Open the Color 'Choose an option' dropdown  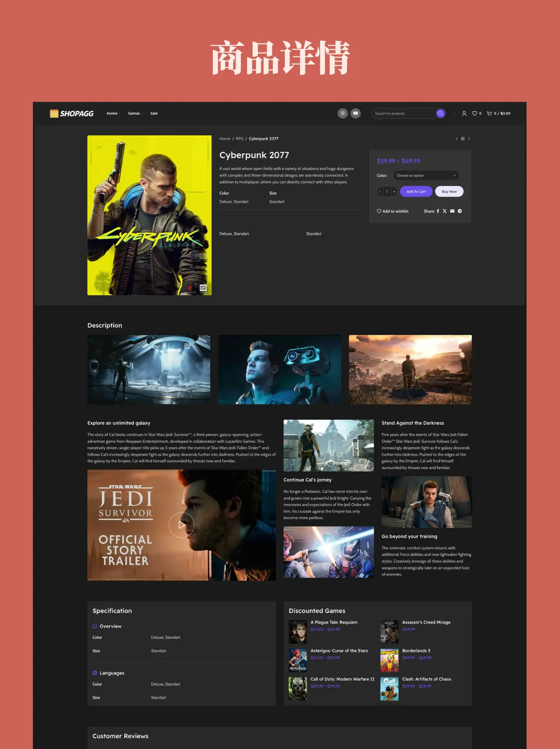[x=426, y=176]
